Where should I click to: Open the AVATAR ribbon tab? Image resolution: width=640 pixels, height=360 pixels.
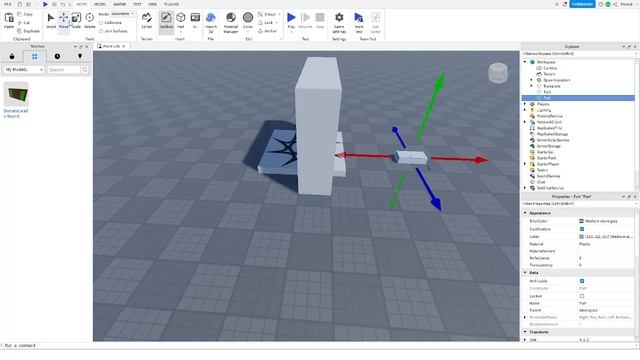pos(120,4)
